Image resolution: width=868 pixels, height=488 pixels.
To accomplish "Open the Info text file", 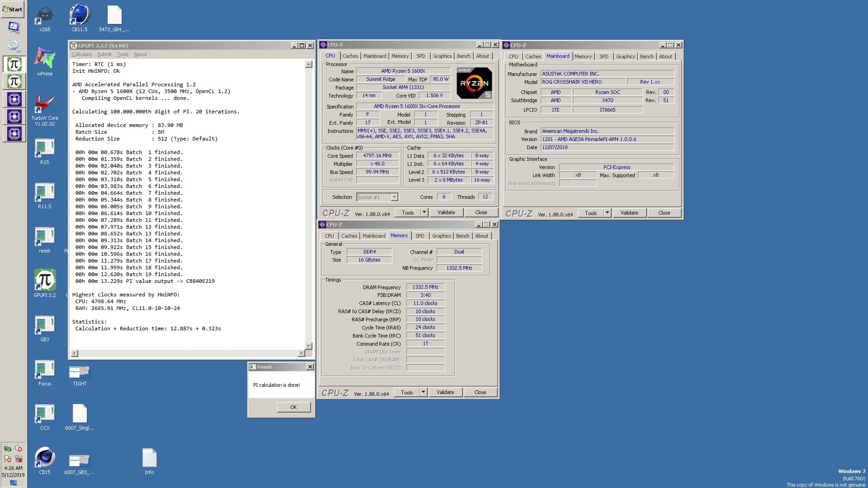I will click(x=149, y=461).
